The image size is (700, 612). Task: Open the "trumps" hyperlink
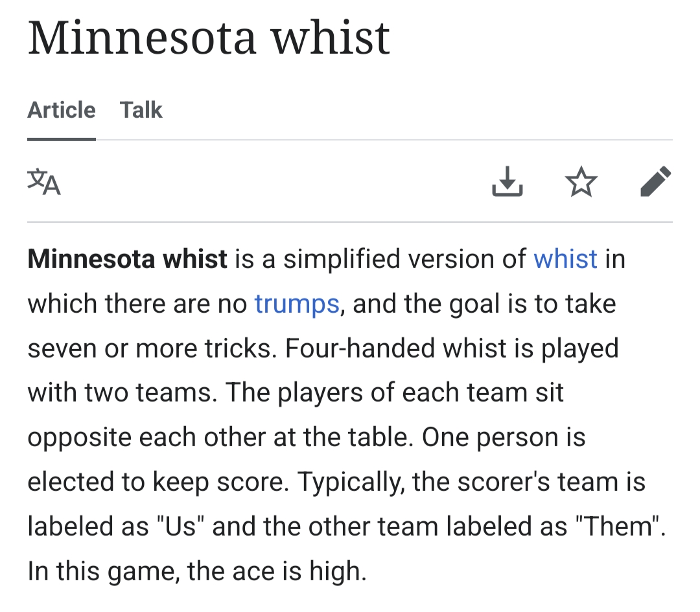pos(297,304)
